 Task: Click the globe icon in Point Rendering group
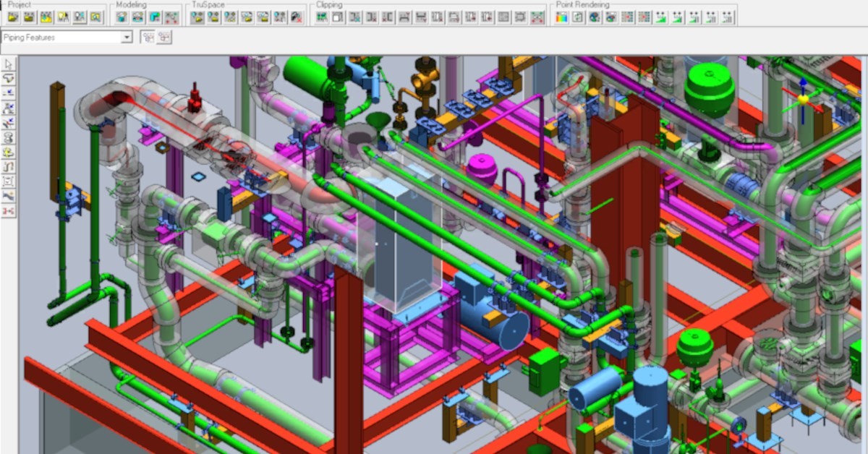[x=595, y=17]
